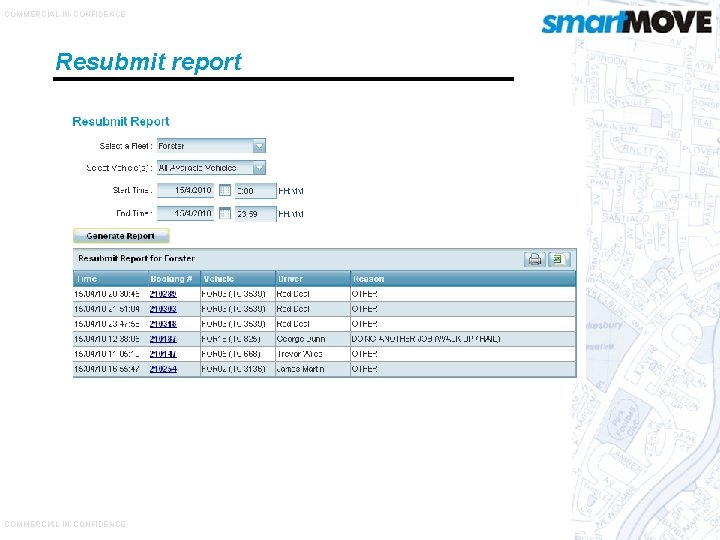Open booking link in George Dunn's row
This screenshot has height=540, width=720.
163,339
